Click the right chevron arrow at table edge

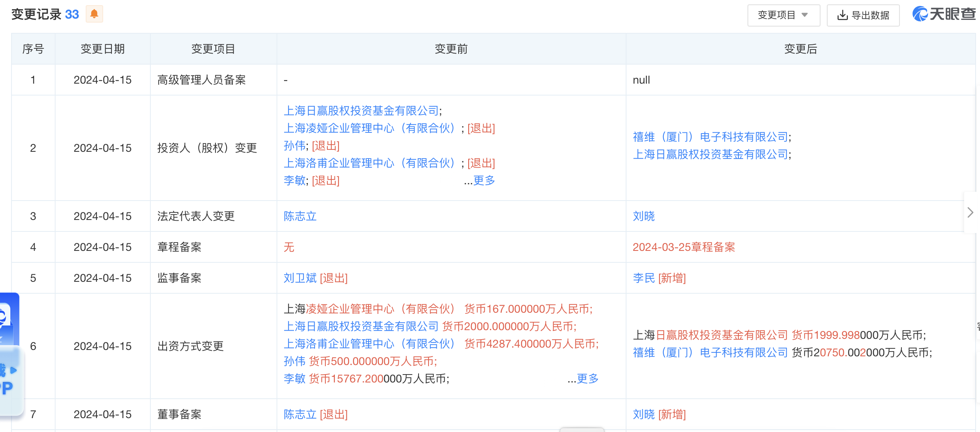tap(970, 212)
